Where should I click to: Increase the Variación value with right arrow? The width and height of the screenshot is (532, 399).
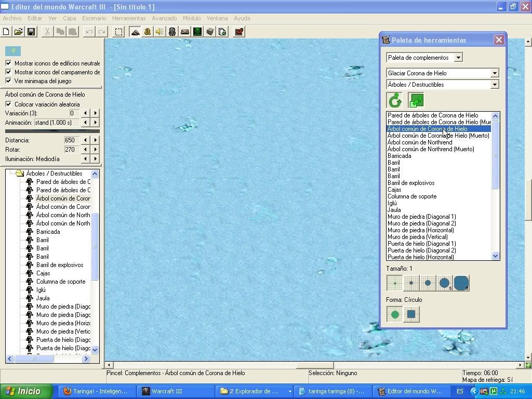tap(96, 113)
